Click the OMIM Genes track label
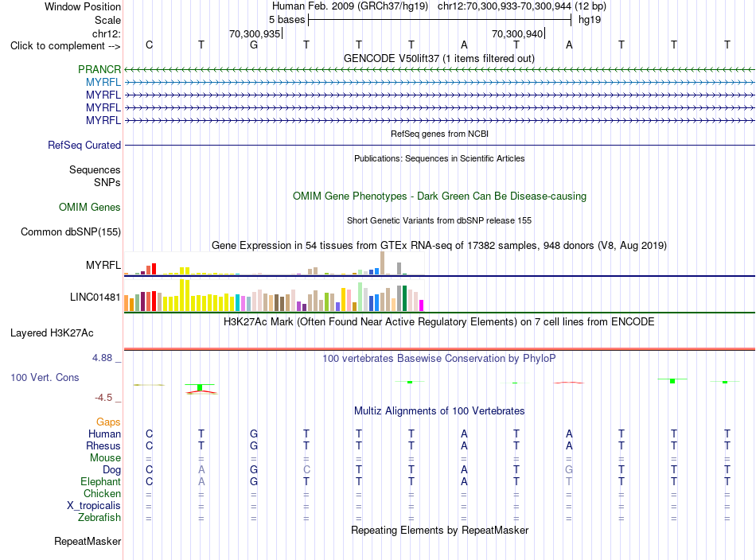 click(x=90, y=208)
